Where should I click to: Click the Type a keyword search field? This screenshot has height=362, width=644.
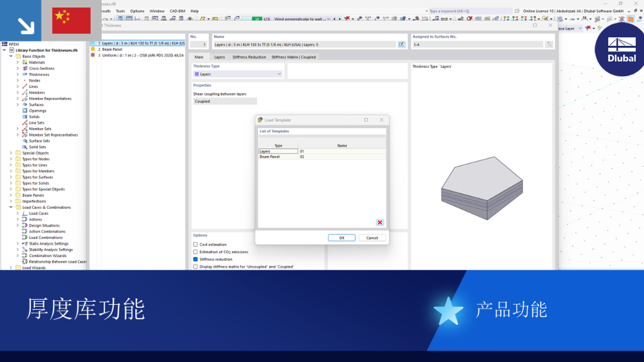(x=470, y=11)
